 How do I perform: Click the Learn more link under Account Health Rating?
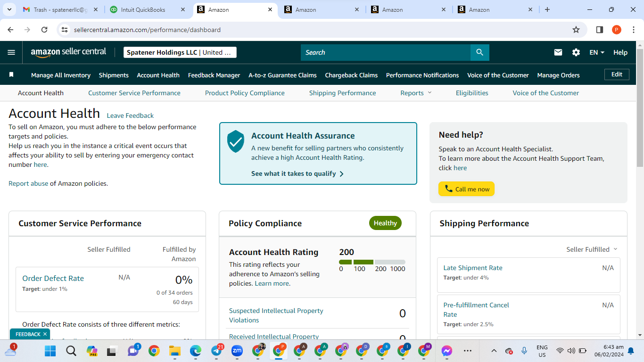coord(272,283)
